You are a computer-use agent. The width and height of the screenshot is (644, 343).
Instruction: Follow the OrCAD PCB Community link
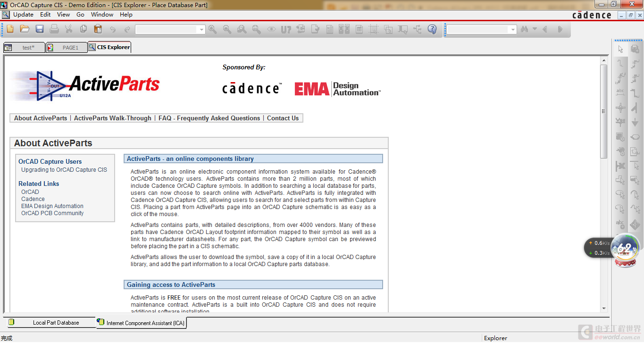[x=52, y=213]
